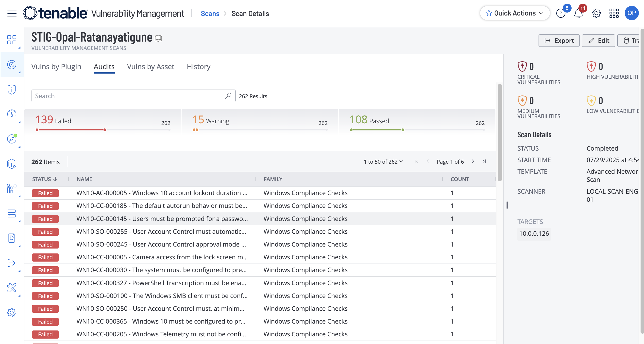Click the side panel resize handle
Viewport: 644px width, 344px height.
click(507, 205)
